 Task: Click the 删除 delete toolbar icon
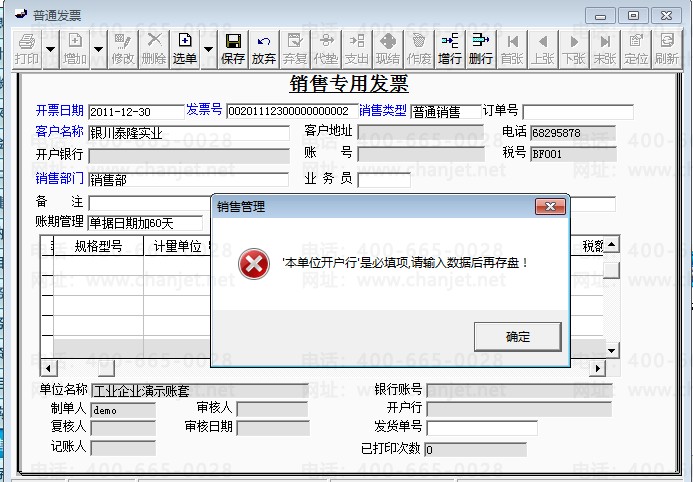pyautogui.click(x=154, y=49)
